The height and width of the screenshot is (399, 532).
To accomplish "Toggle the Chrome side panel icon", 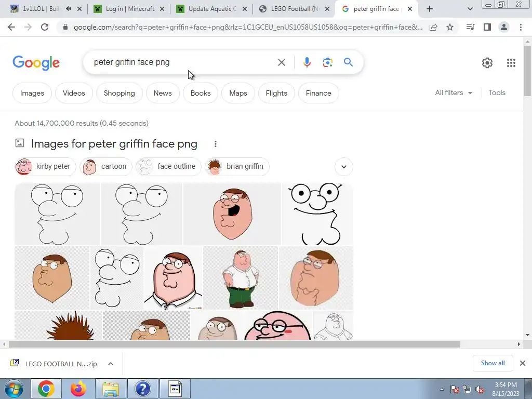I will pyautogui.click(x=487, y=27).
